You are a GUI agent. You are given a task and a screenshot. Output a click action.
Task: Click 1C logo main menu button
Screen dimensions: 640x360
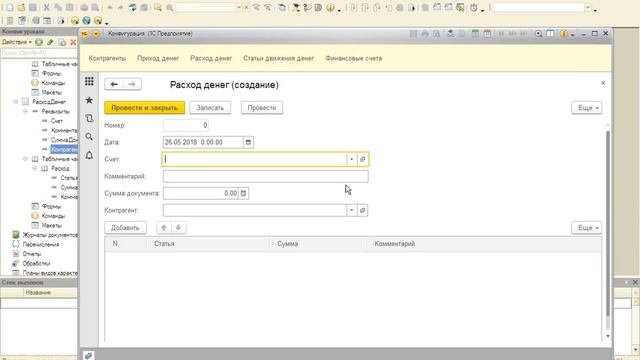(x=85, y=34)
